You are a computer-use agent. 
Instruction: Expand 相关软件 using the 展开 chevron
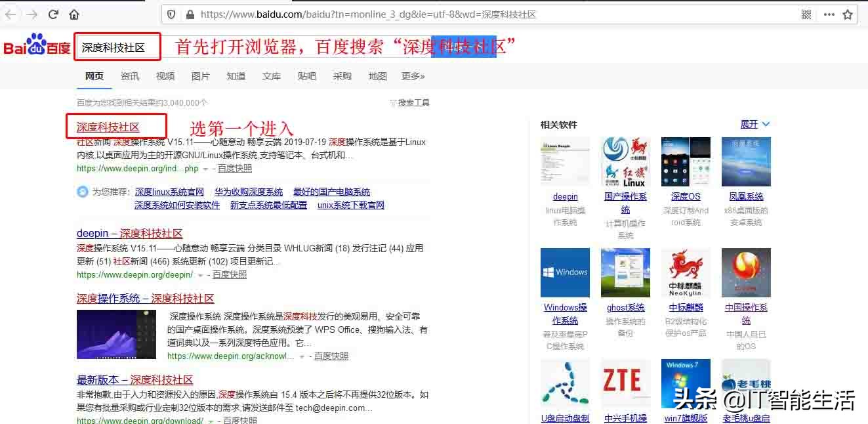tap(753, 124)
